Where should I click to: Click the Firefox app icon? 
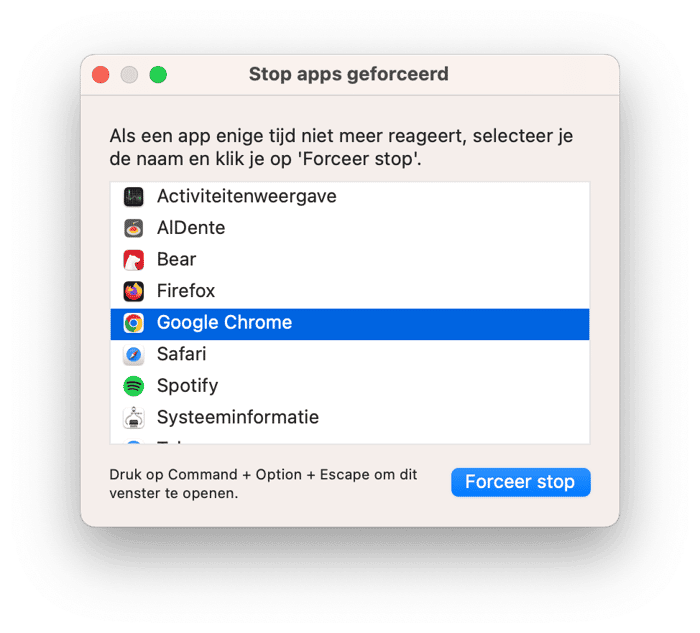(x=133, y=292)
